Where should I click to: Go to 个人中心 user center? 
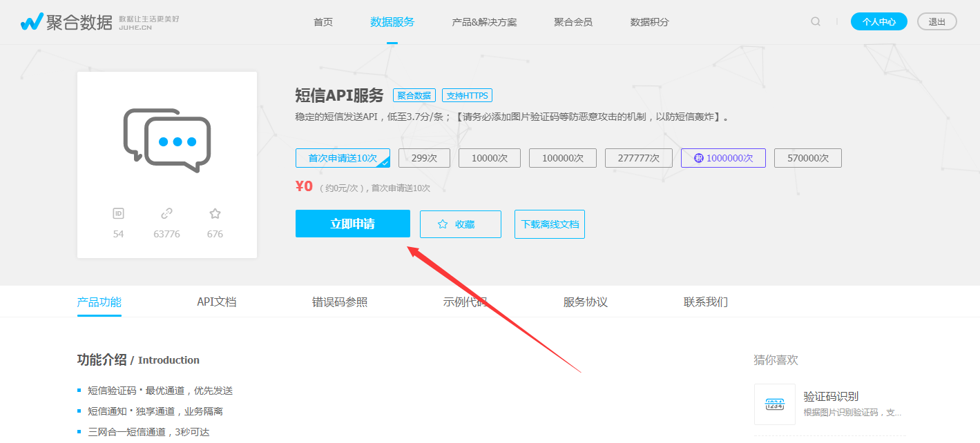click(878, 21)
